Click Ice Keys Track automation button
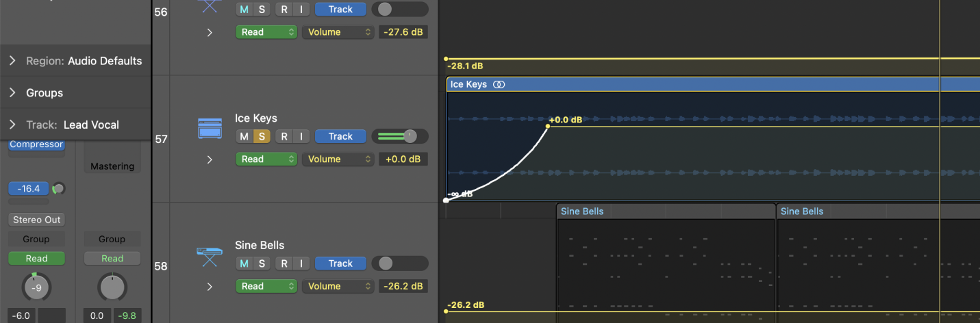 click(x=340, y=136)
